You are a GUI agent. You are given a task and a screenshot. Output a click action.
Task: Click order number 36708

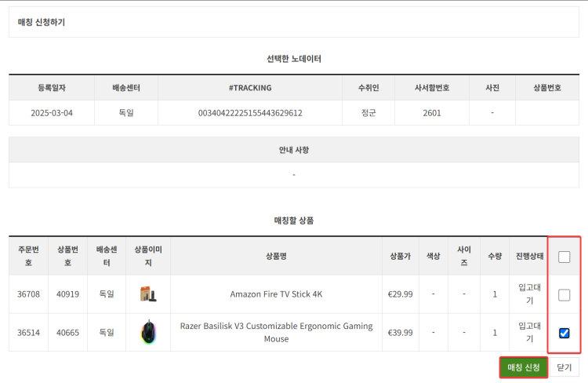[28, 295]
